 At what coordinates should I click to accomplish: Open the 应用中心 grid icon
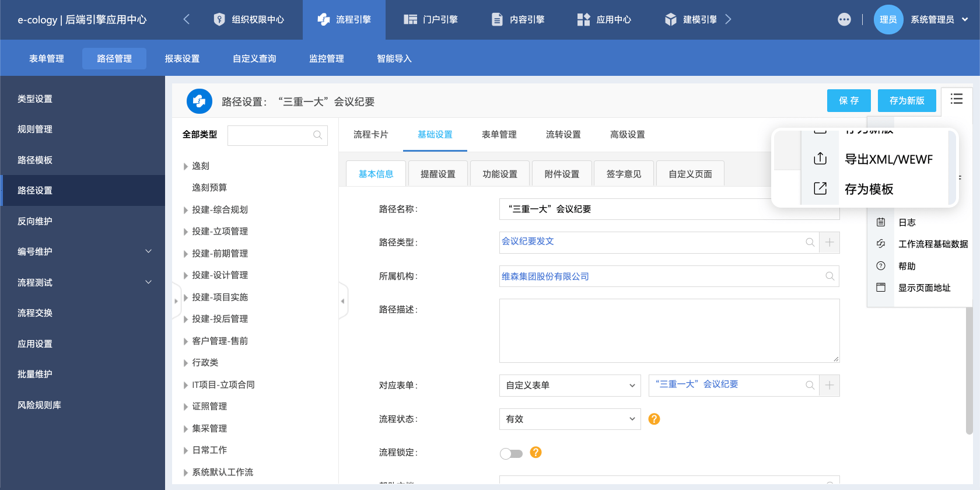tap(583, 19)
